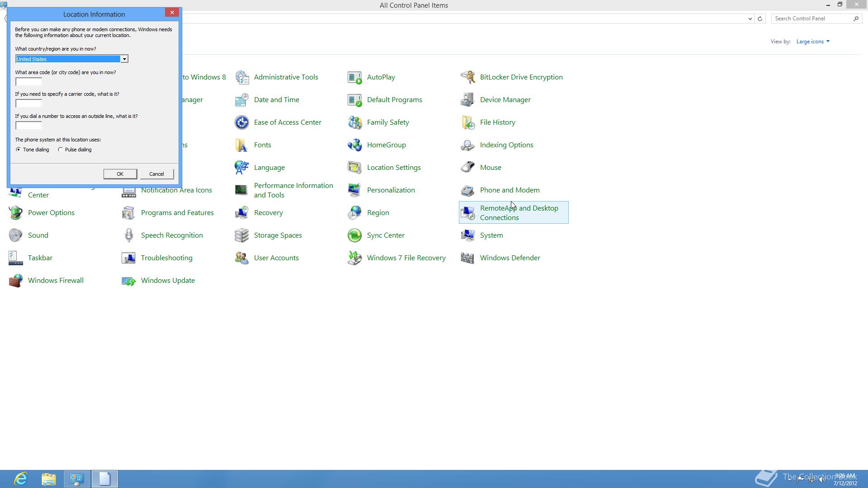Click the Action Center flag tray icon
The height and width of the screenshot is (488, 868).
(x=800, y=479)
